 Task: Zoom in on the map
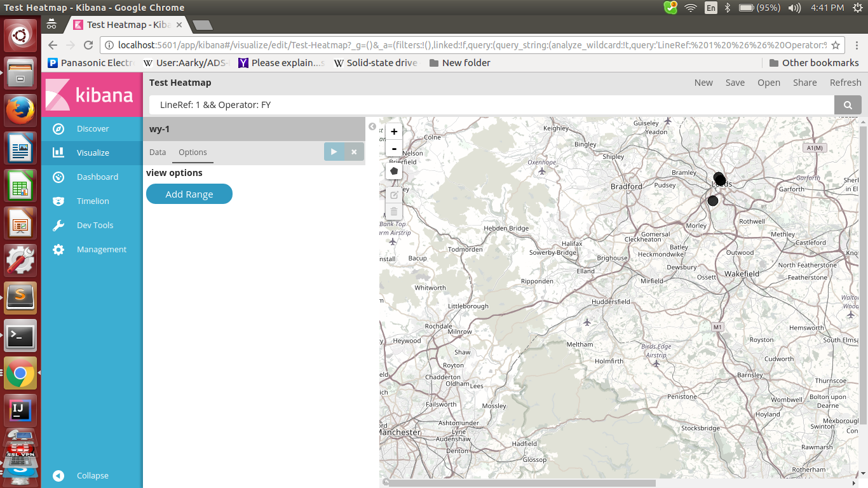[x=394, y=132]
